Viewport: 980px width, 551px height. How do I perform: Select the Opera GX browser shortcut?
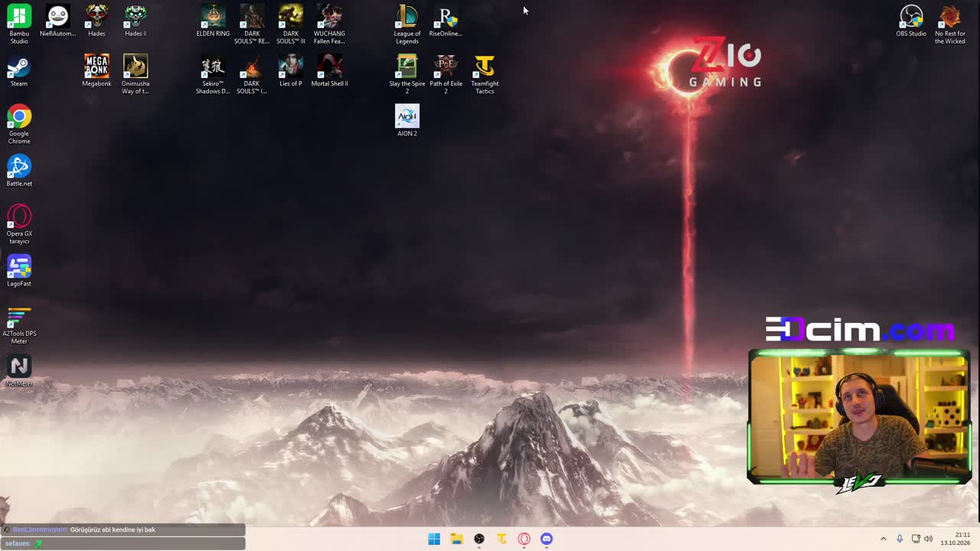[19, 224]
